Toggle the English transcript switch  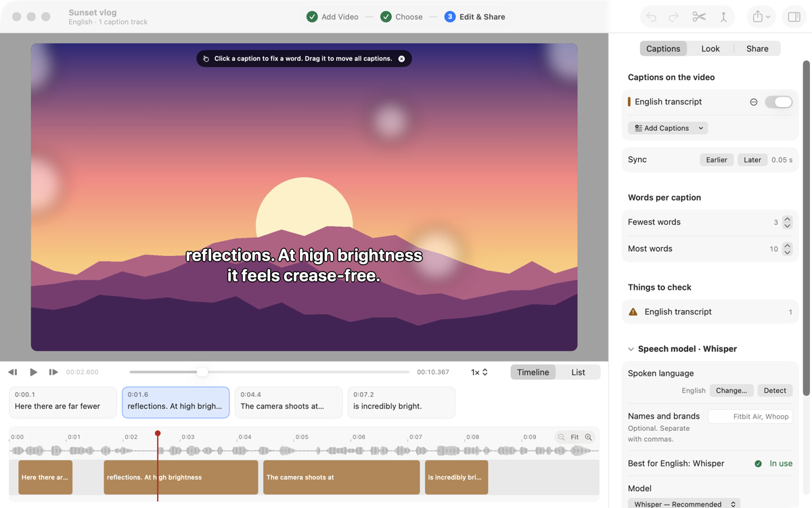pyautogui.click(x=779, y=102)
